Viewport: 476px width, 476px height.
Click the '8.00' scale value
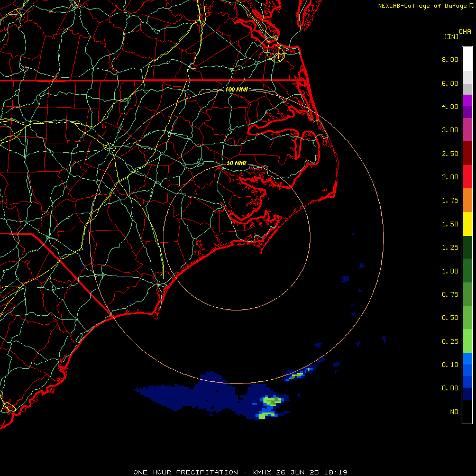[450, 59]
